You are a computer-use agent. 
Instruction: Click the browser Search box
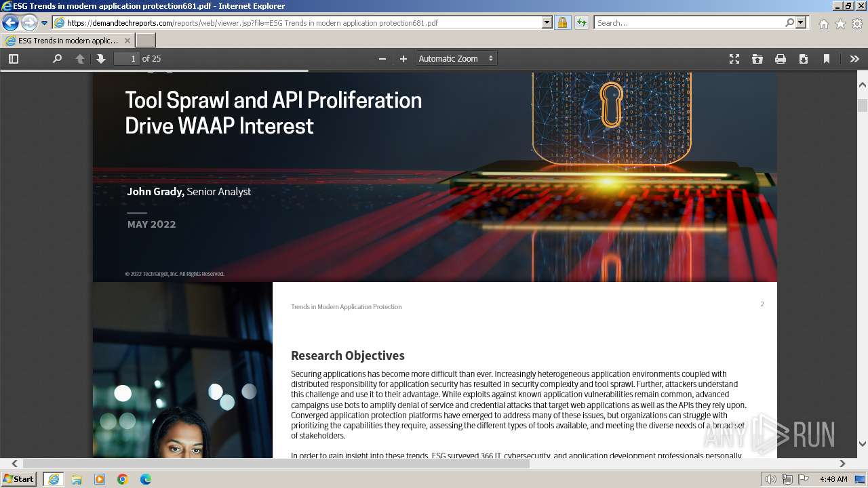tap(688, 23)
